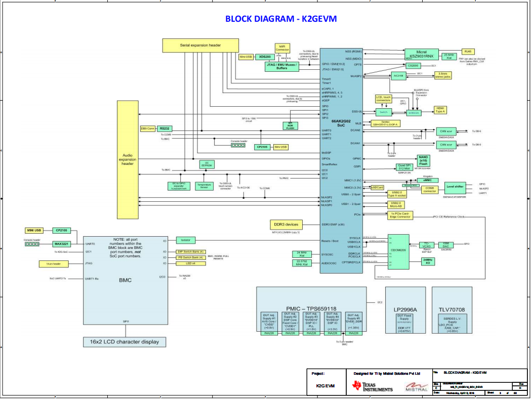
Task: Click the TLV70708 label
Action: click(x=452, y=310)
